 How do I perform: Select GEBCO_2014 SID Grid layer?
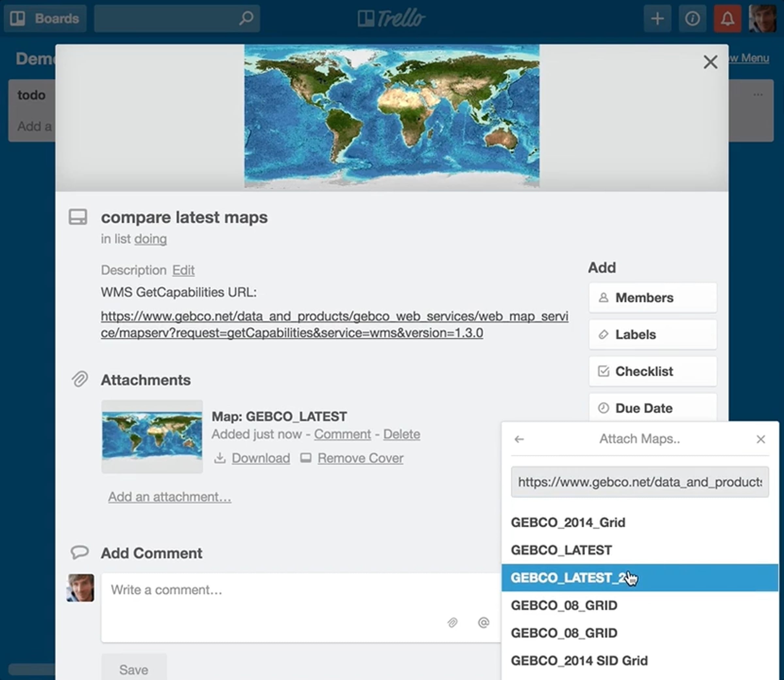[x=640, y=661]
